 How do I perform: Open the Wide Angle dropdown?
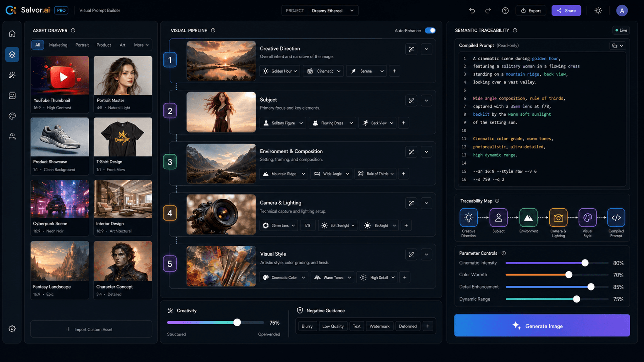331,174
